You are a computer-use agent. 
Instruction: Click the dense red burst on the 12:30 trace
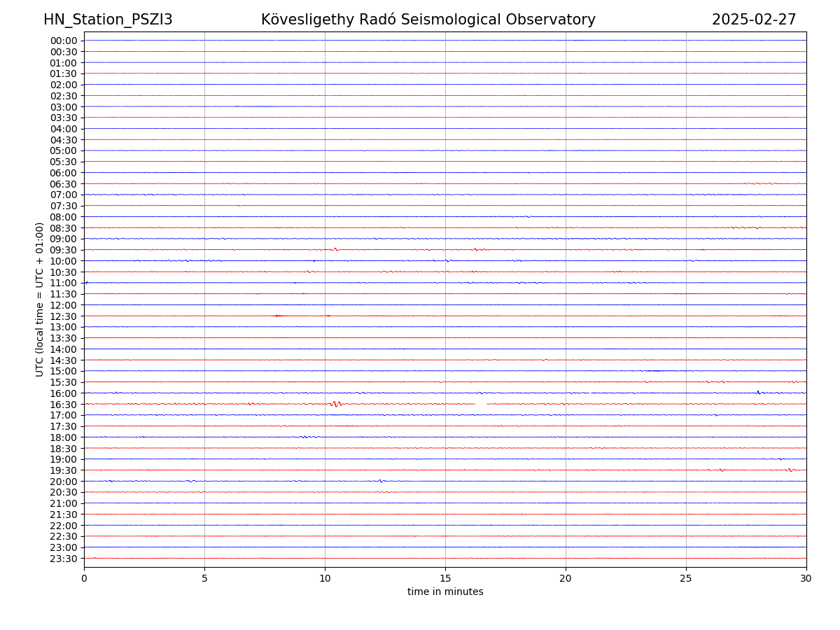pos(278,316)
